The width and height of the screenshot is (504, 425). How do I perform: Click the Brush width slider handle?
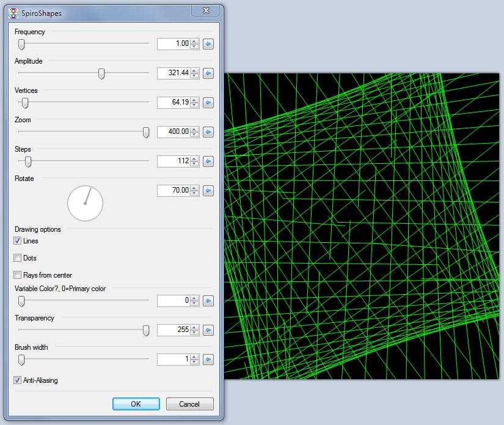click(21, 360)
